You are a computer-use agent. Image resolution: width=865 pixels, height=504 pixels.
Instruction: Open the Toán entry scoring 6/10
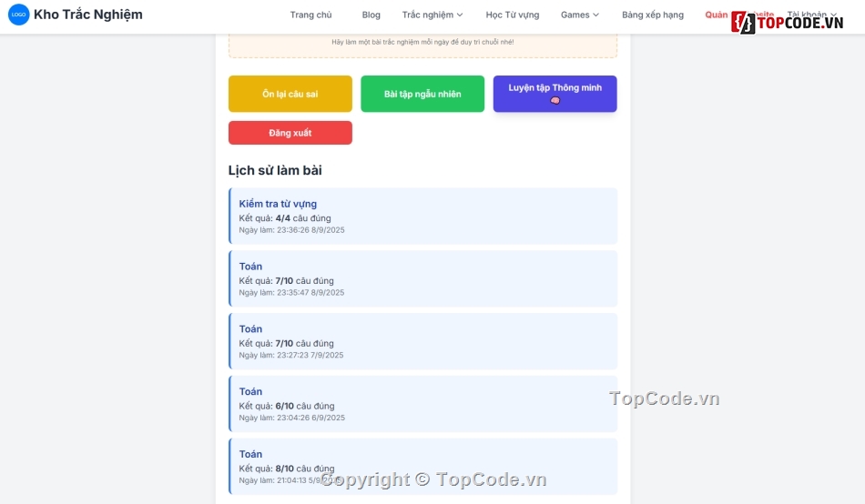[423, 404]
